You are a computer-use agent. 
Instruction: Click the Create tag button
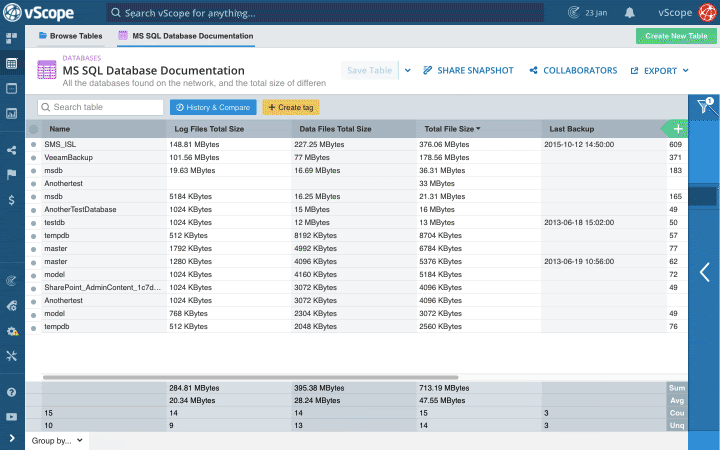291,107
